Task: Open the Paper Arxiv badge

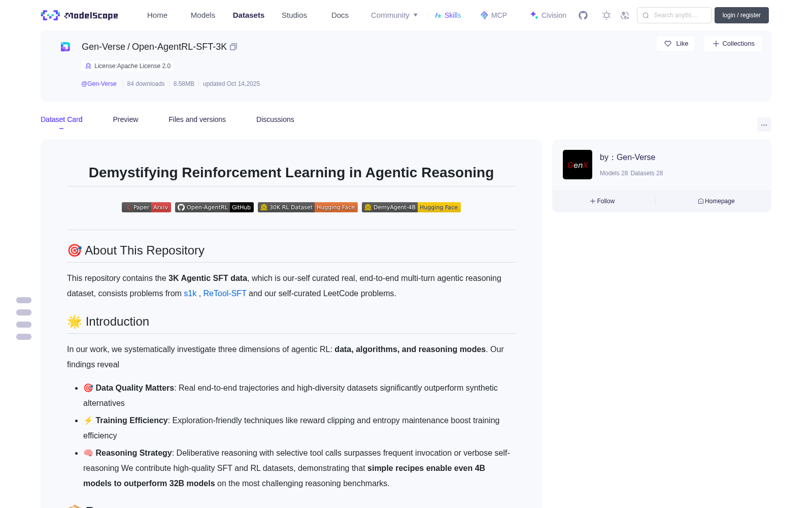Action: pyautogui.click(x=146, y=207)
